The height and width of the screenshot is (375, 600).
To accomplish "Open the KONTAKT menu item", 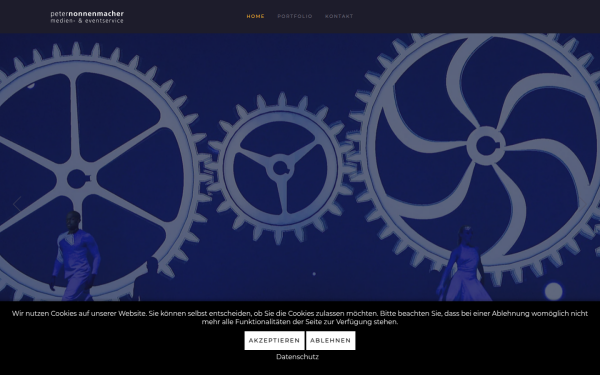I will pyautogui.click(x=339, y=16).
